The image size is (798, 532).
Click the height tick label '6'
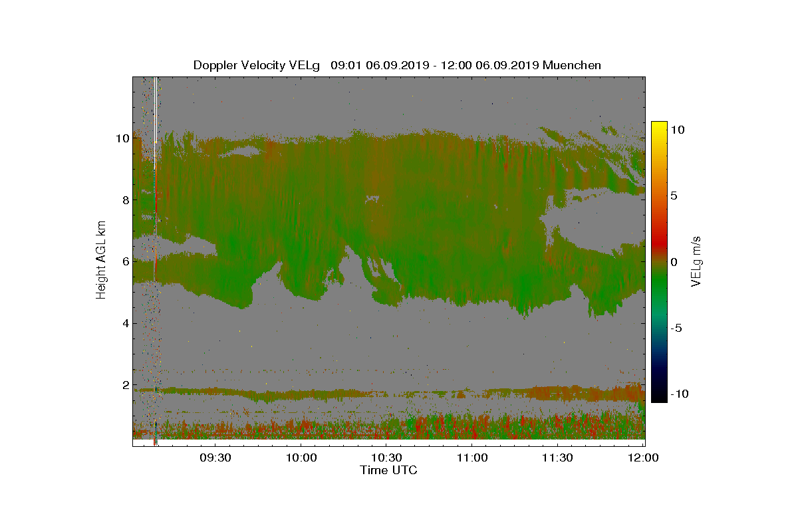click(125, 262)
